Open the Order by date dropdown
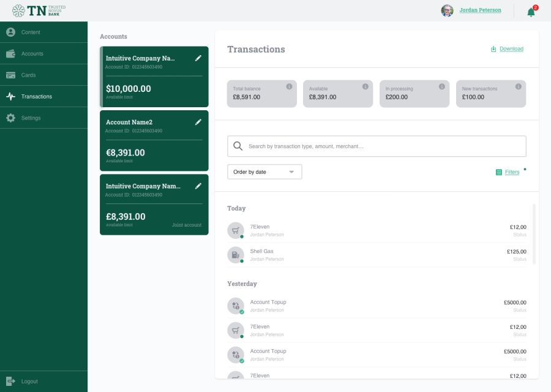This screenshot has width=551, height=392. coord(264,172)
